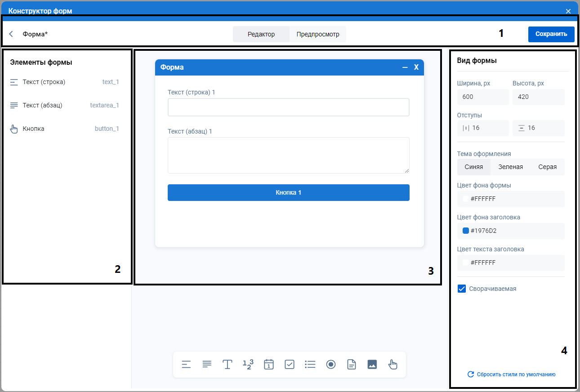Choose the Серая design theme
This screenshot has height=392, width=580.
(547, 167)
